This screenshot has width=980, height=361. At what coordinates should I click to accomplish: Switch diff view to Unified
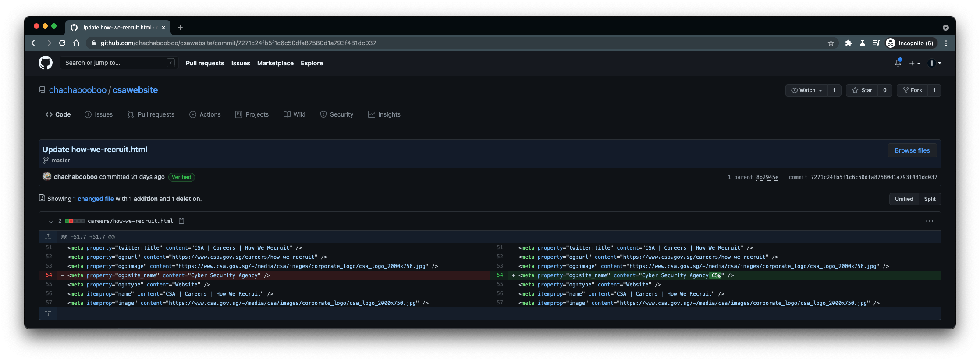pyautogui.click(x=904, y=199)
